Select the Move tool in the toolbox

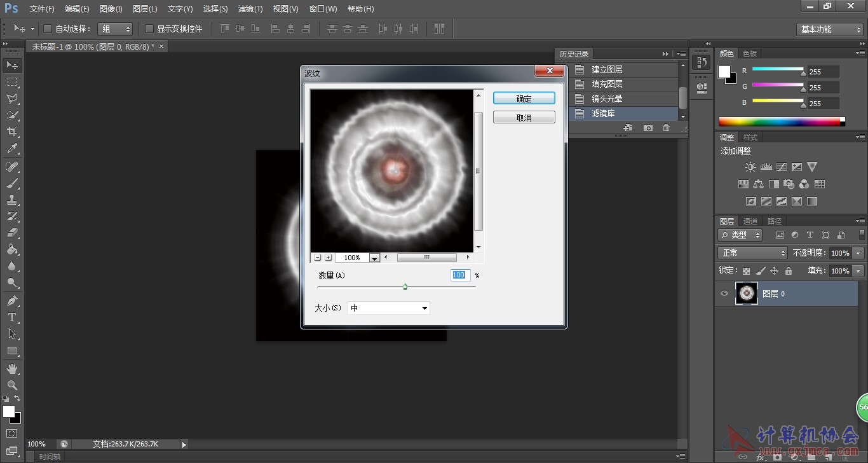point(12,65)
